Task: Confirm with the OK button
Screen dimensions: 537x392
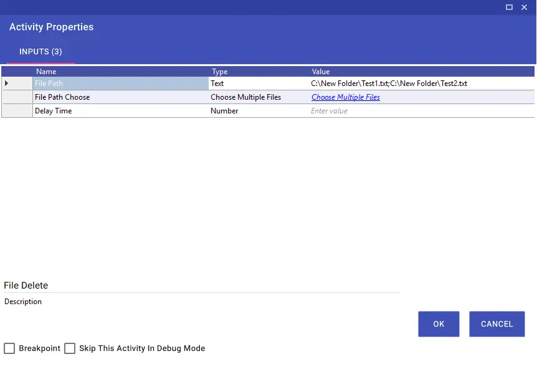Action: click(x=439, y=324)
